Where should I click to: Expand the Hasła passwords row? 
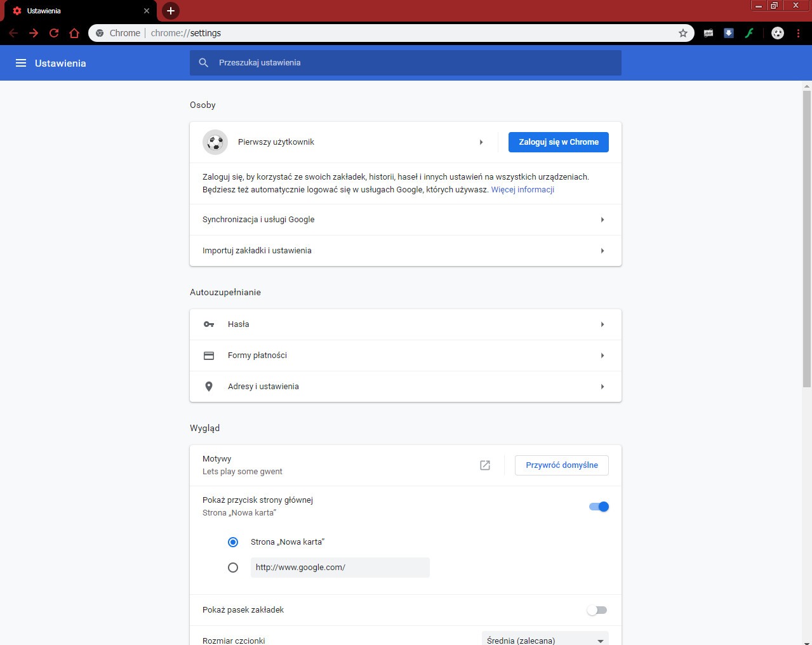(406, 324)
